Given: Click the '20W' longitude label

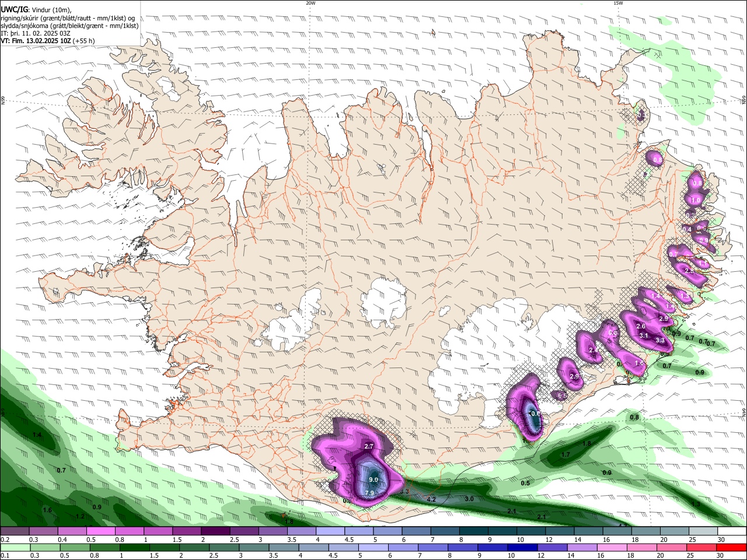Looking at the screenshot, I should (310, 3).
